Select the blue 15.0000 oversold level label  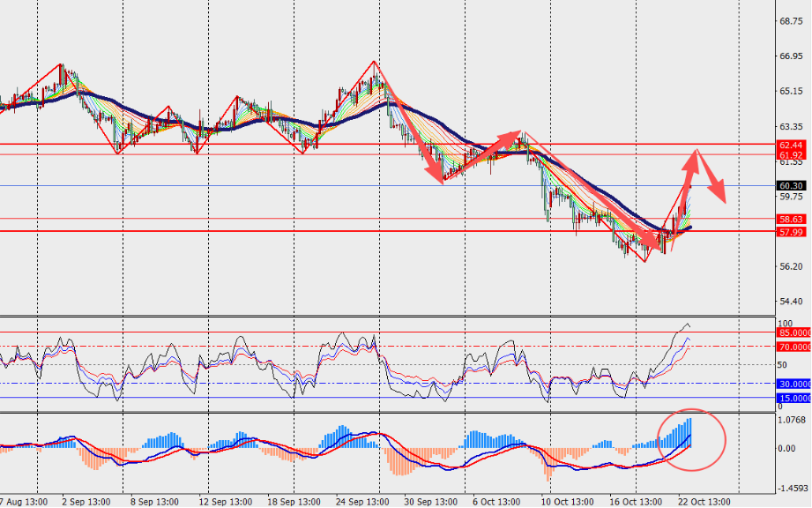coord(793,398)
